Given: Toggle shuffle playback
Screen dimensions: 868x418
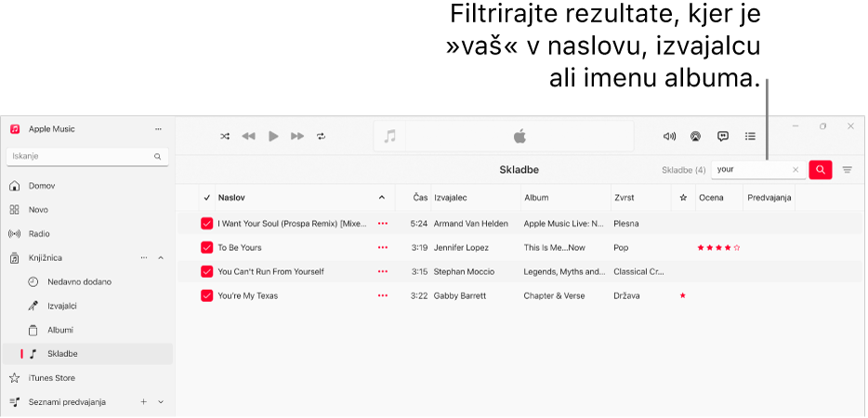Looking at the screenshot, I should (x=225, y=137).
